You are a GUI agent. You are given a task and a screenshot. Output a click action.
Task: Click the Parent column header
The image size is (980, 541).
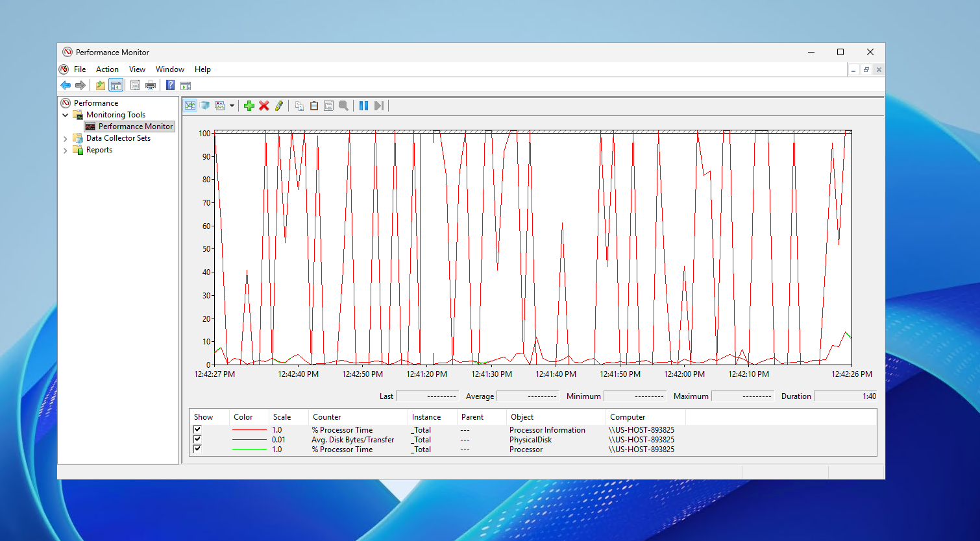(481, 417)
